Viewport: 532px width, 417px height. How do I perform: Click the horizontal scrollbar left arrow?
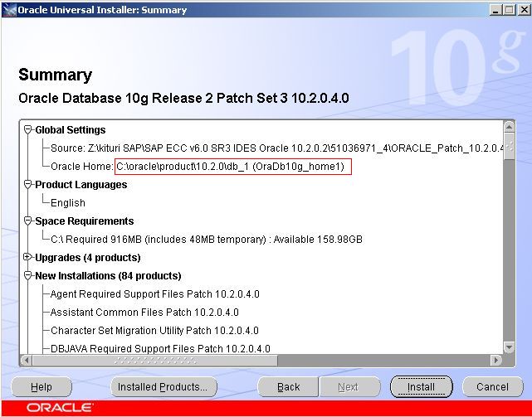27,360
